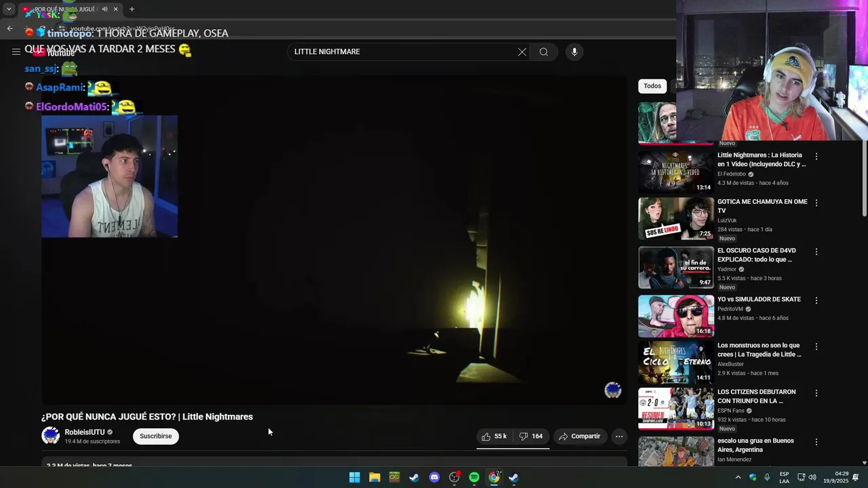Start voice search with the microphone icon

pyautogui.click(x=574, y=52)
